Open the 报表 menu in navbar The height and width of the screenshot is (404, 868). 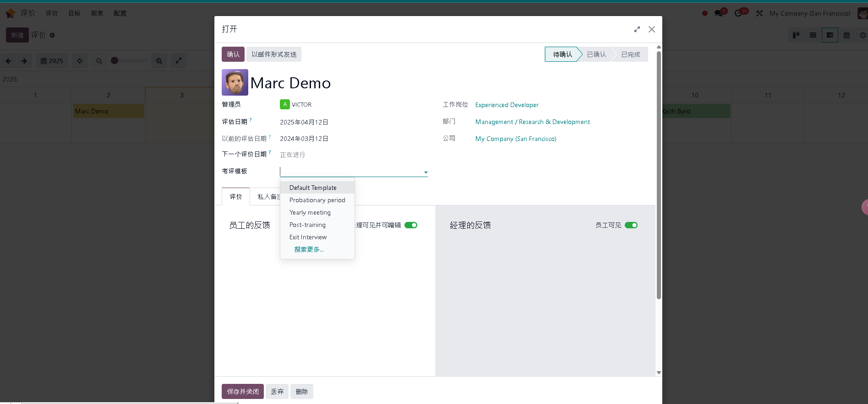click(x=97, y=13)
